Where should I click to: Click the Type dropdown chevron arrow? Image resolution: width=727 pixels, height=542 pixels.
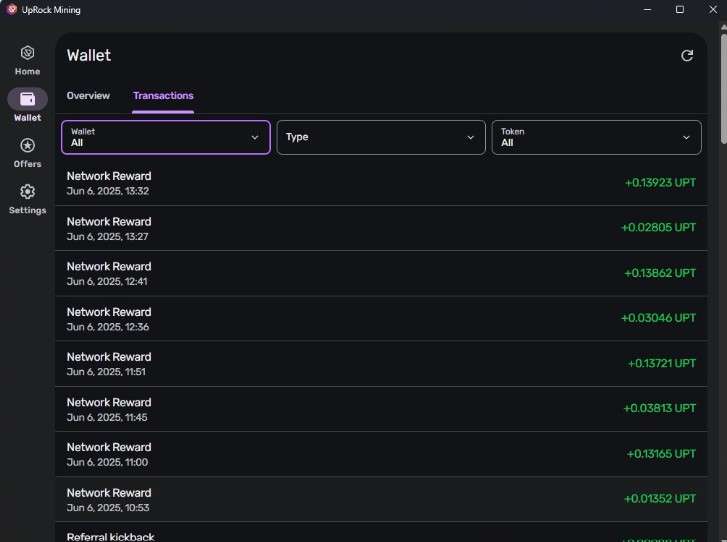[470, 138]
